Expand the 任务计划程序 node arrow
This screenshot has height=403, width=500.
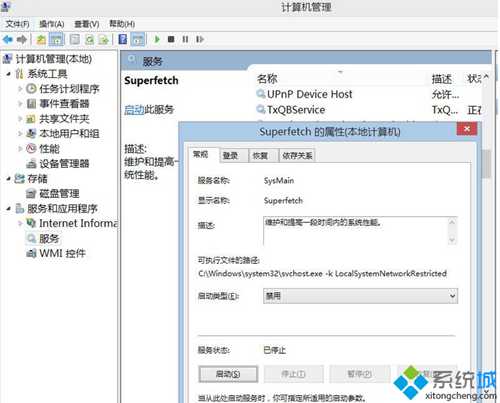tap(20, 89)
